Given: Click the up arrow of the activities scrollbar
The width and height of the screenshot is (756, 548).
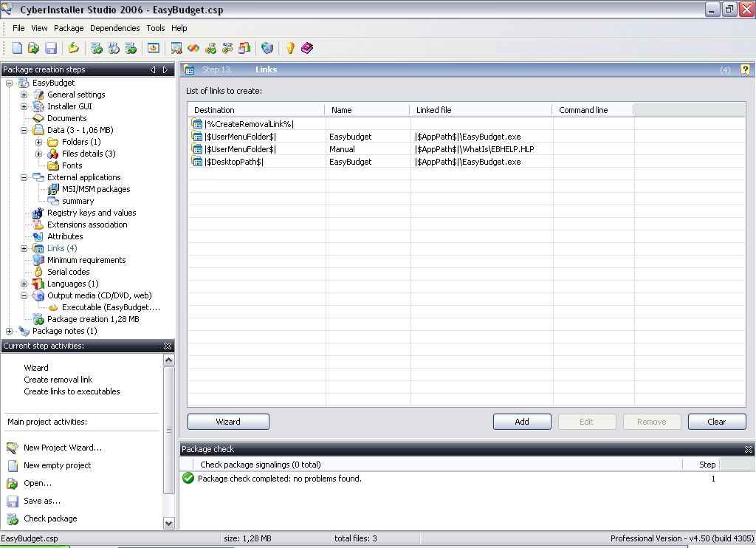Looking at the screenshot, I should (169, 360).
